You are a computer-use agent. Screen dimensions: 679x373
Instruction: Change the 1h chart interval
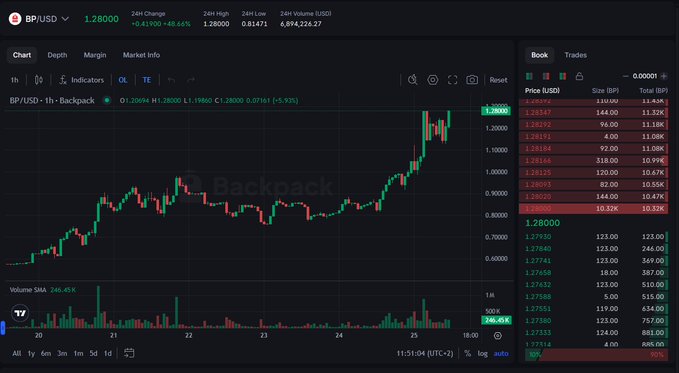click(x=15, y=80)
